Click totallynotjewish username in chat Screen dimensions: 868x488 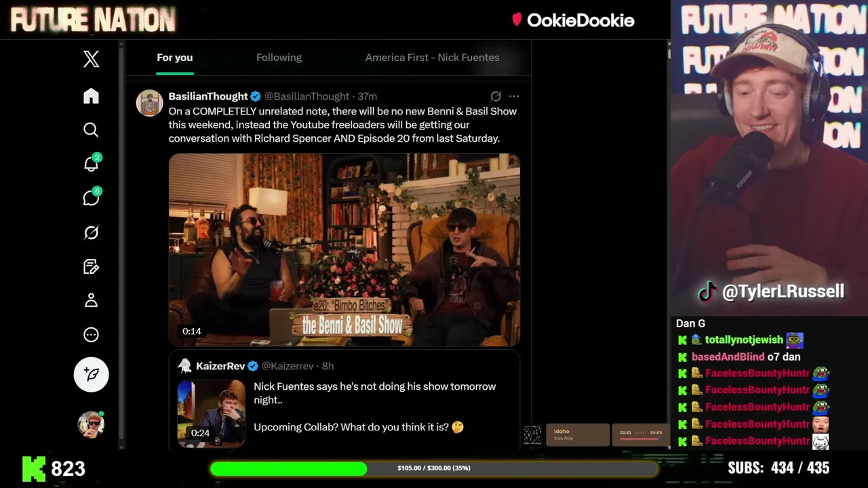744,340
